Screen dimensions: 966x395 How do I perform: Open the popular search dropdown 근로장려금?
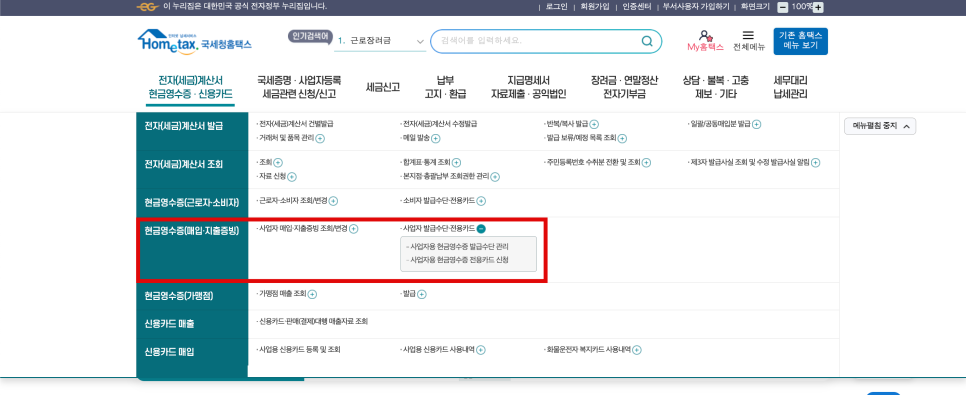[x=381, y=41]
